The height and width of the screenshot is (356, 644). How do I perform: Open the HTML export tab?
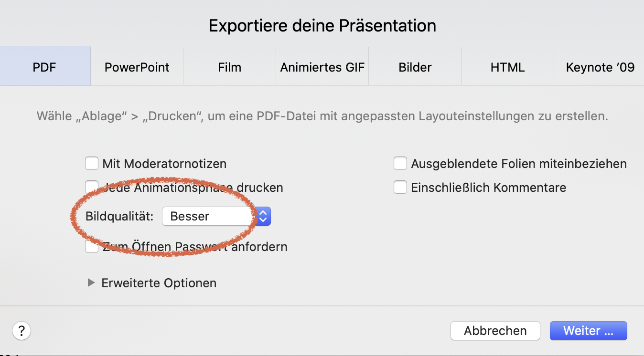(507, 67)
